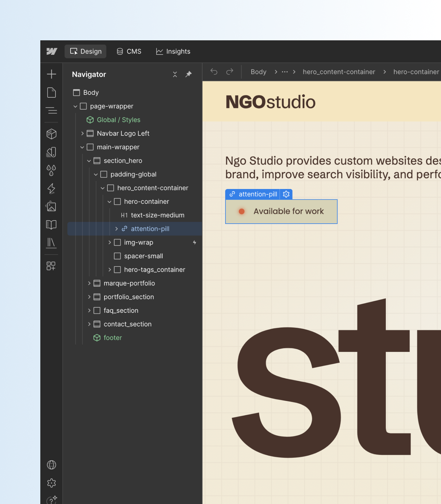Image resolution: width=441 pixels, height=504 pixels.
Task: Expand the contact_section node
Action: click(89, 324)
